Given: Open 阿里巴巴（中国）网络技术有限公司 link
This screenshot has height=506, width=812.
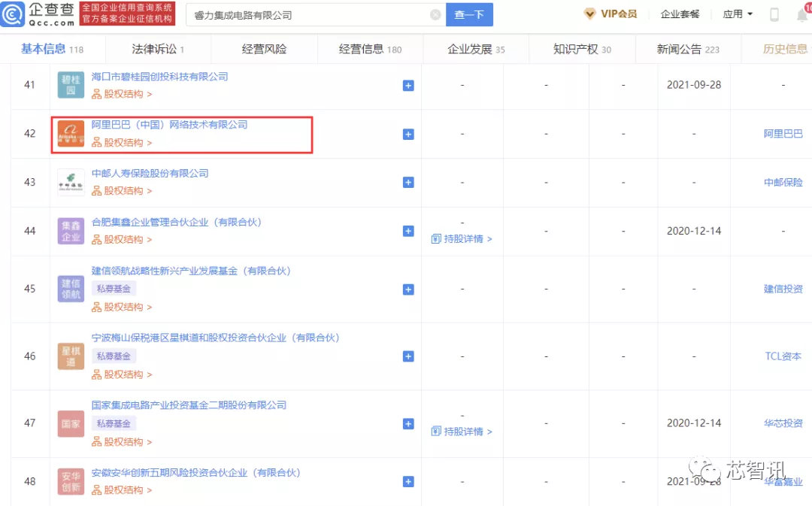Looking at the screenshot, I should coord(169,125).
